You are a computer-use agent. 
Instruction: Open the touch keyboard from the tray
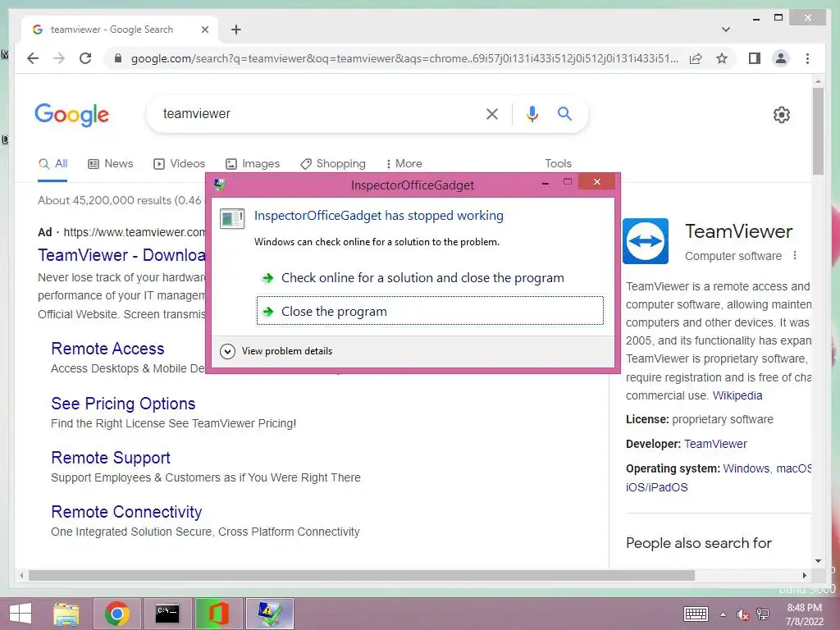pyautogui.click(x=696, y=614)
